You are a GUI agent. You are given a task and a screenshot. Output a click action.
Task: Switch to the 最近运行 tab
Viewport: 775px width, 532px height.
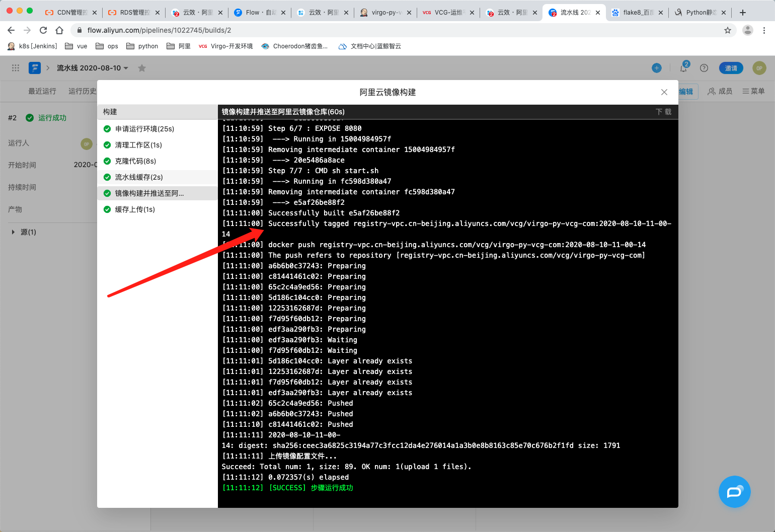point(42,91)
